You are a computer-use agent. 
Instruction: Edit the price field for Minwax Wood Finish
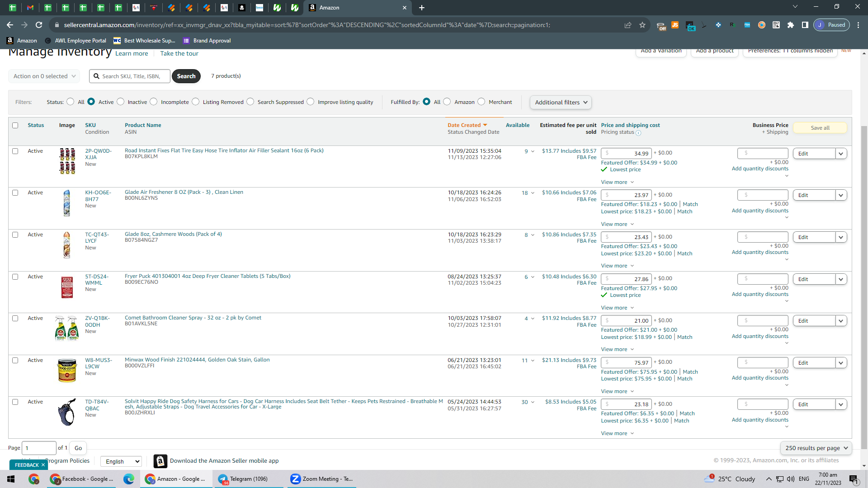[626, 362]
